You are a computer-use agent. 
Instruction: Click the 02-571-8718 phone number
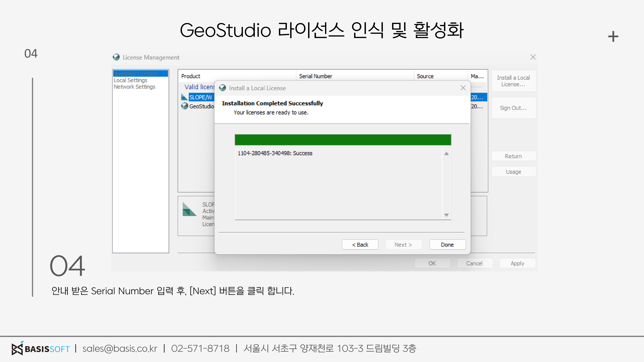coord(200,348)
